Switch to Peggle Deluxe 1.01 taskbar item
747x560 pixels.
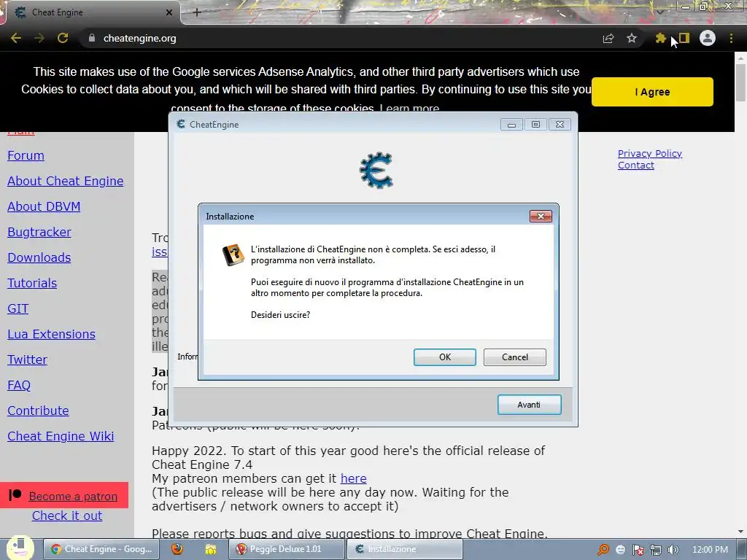[x=286, y=549]
